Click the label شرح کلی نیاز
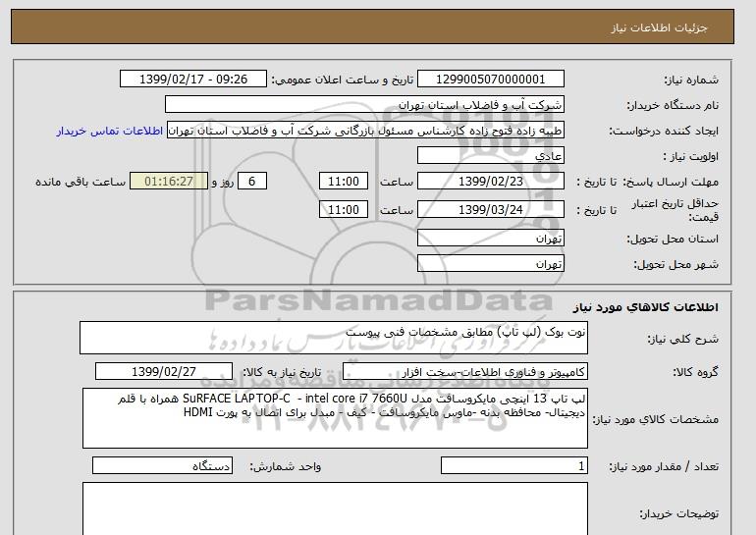This screenshot has width=756, height=535. 682,339
